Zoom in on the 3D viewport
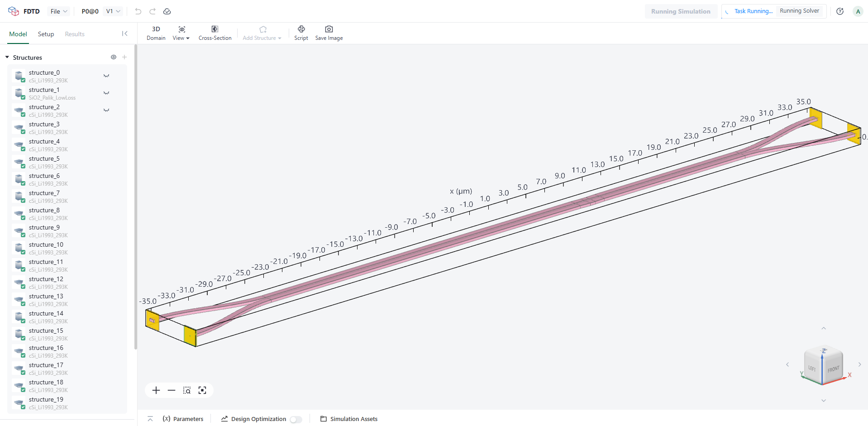Screen dimensions: 868x426 coord(156,390)
